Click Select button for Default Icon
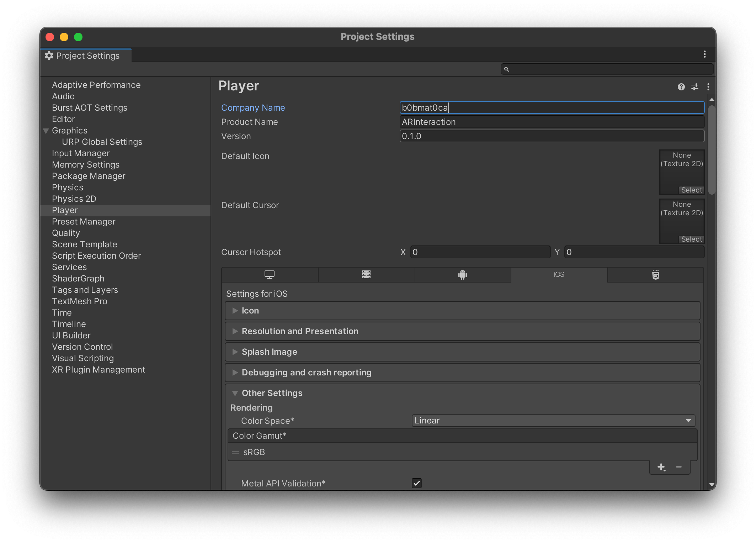 (x=691, y=190)
